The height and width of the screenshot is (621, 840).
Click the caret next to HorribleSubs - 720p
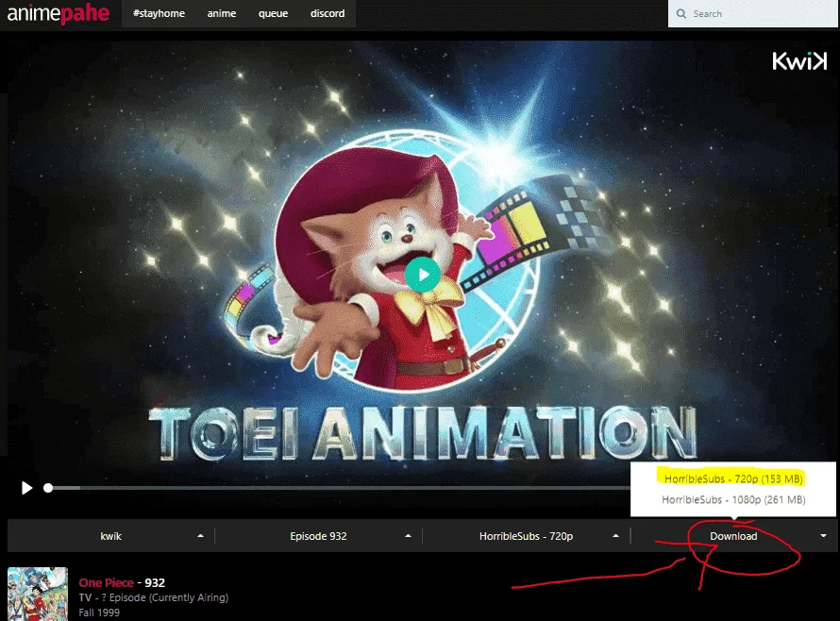(615, 536)
